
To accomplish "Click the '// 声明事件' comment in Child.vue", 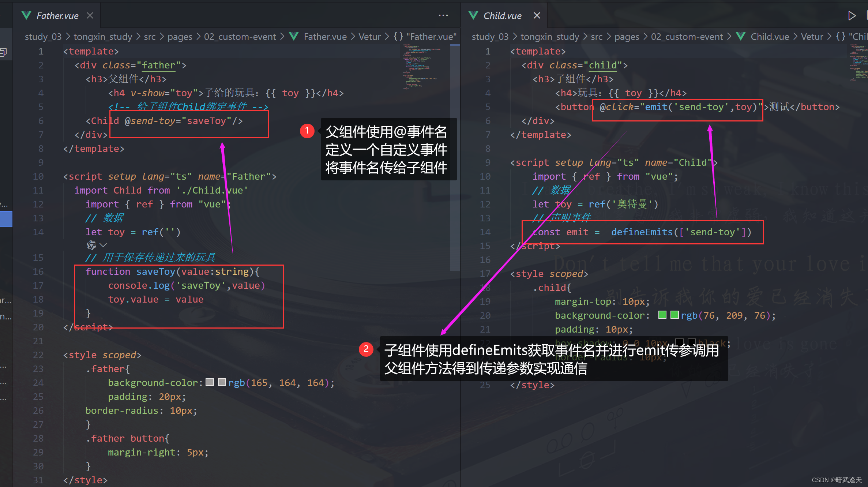I will pyautogui.click(x=562, y=218).
